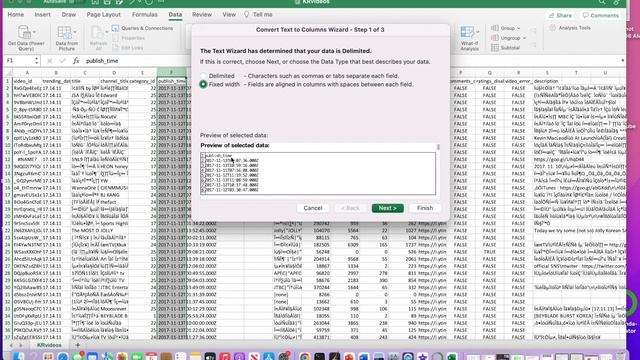Click the select-all corner of the grid

tap(7, 73)
